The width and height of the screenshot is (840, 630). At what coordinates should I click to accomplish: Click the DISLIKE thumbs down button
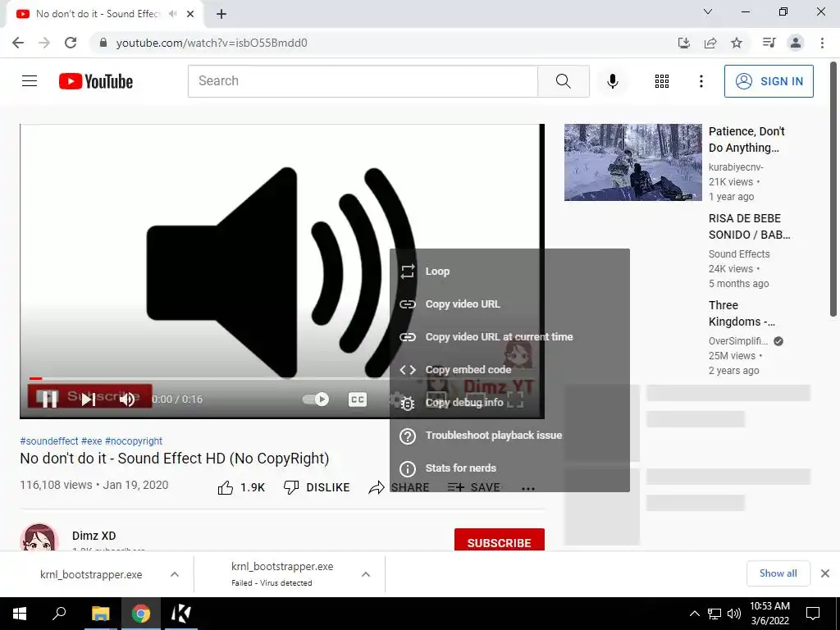click(317, 487)
